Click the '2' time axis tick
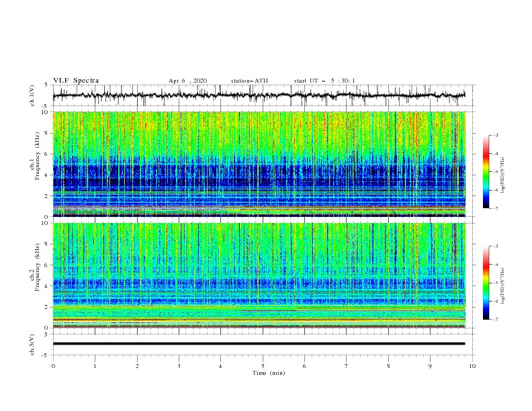Image resolution: width=532 pixels, height=411 pixels. pos(137,366)
